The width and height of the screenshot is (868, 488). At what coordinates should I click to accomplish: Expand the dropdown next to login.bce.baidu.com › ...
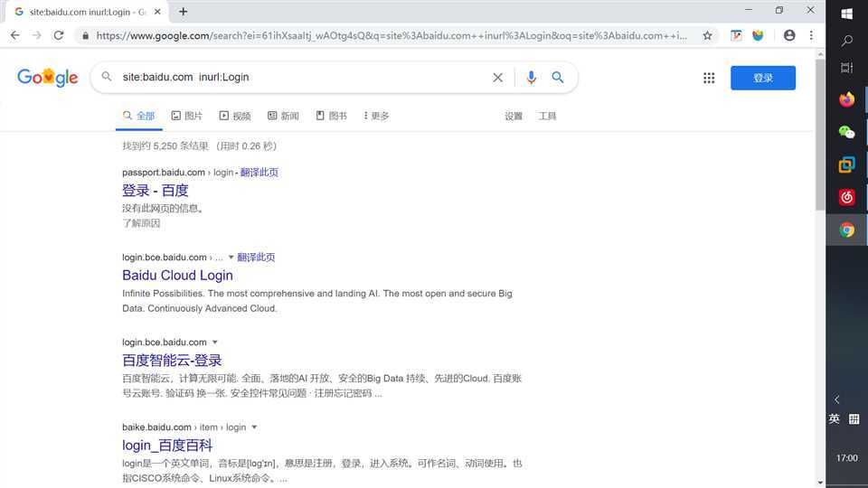(231, 258)
